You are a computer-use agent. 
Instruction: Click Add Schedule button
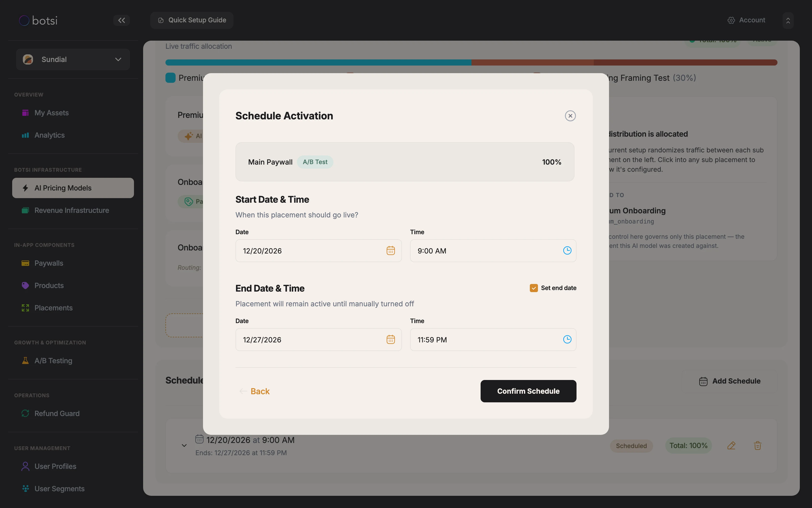[730, 381]
